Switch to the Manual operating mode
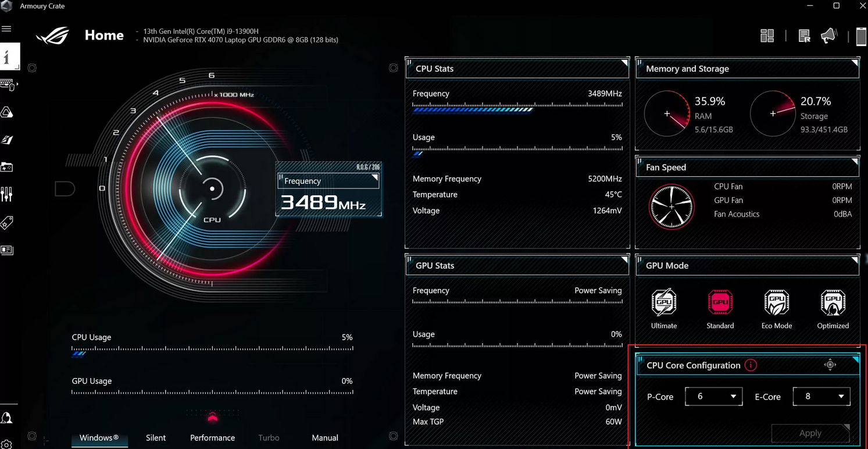 tap(325, 438)
